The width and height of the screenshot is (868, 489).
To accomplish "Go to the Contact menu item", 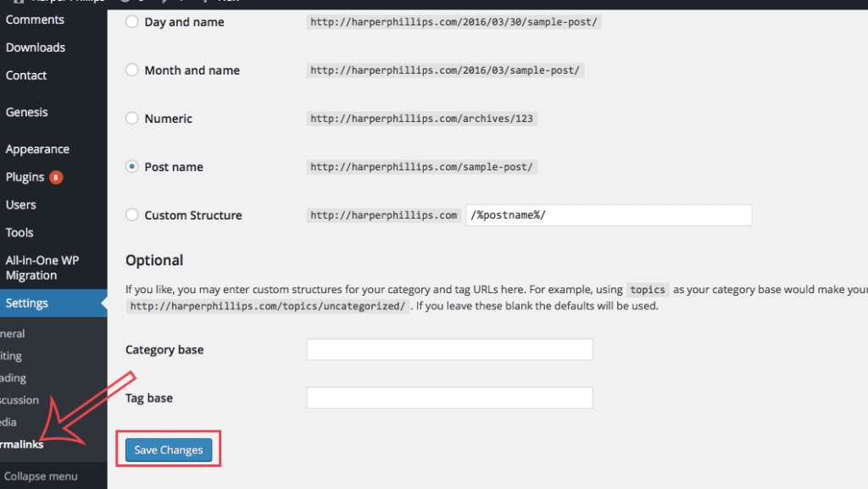I will (26, 75).
